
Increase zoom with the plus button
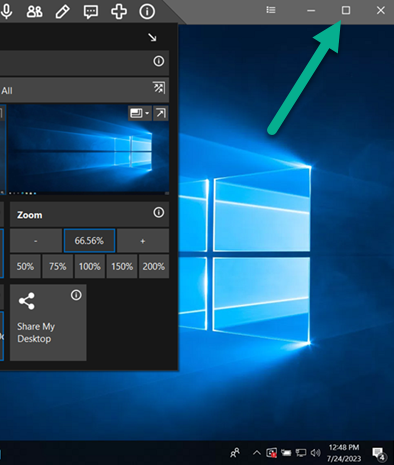pyautogui.click(x=143, y=241)
